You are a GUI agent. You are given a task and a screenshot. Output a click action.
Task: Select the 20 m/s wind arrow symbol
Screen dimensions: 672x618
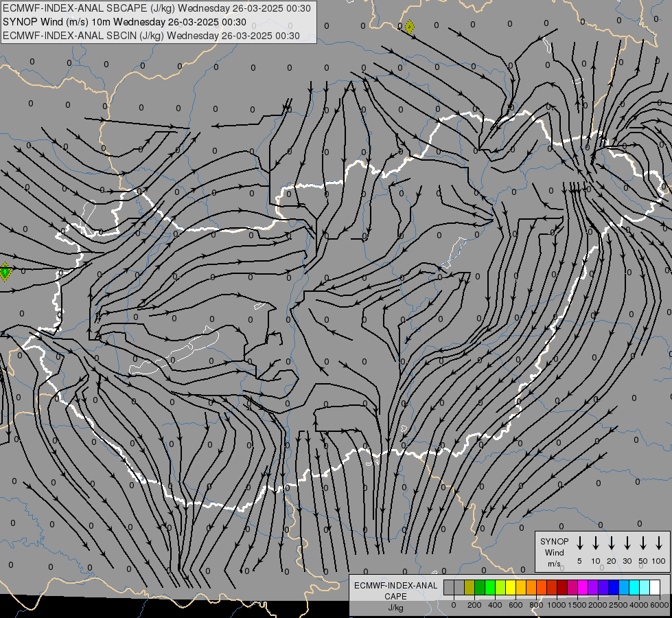tap(612, 543)
